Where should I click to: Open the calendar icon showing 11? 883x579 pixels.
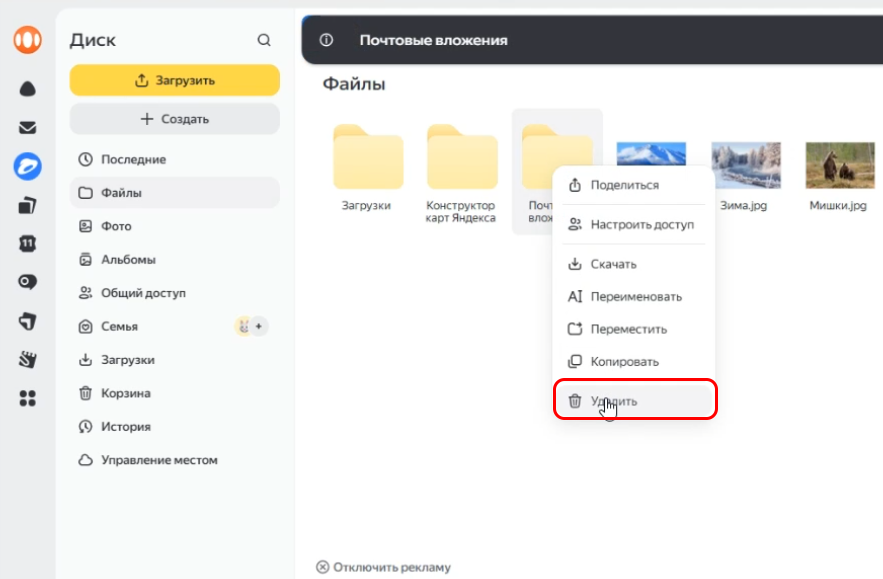(27, 243)
